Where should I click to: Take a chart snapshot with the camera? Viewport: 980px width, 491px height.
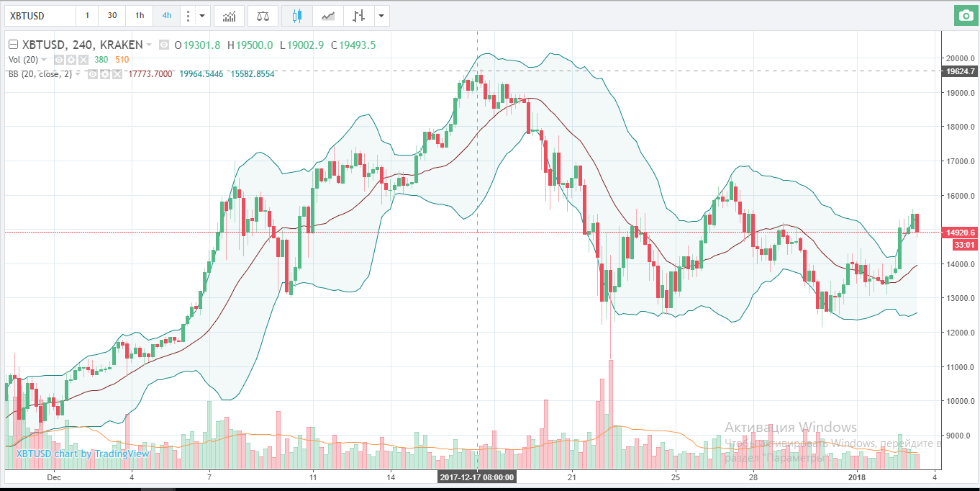click(x=966, y=15)
